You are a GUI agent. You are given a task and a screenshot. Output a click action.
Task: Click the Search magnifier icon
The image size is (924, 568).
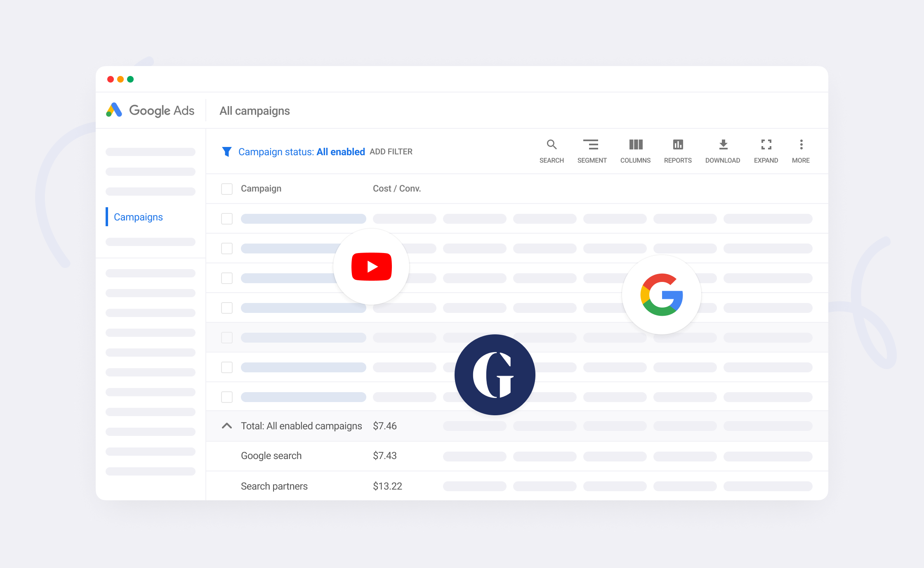(x=552, y=145)
